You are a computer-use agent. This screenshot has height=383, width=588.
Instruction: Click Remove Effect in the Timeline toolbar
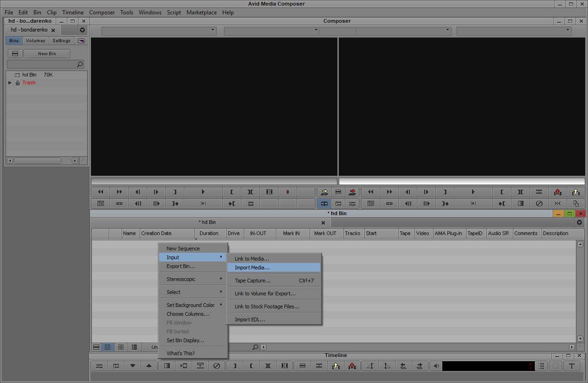click(217, 366)
